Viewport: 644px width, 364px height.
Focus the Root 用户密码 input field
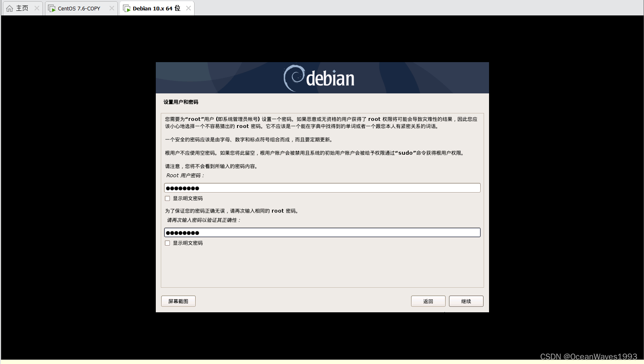(x=322, y=188)
